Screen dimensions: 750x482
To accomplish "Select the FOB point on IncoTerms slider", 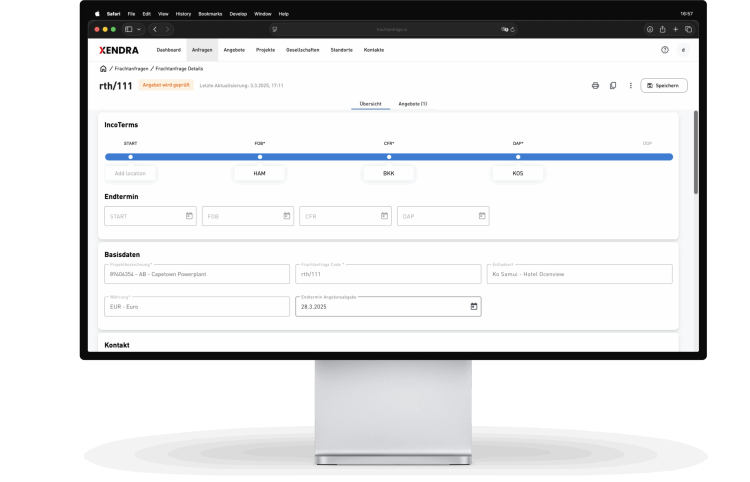I will [x=260, y=157].
